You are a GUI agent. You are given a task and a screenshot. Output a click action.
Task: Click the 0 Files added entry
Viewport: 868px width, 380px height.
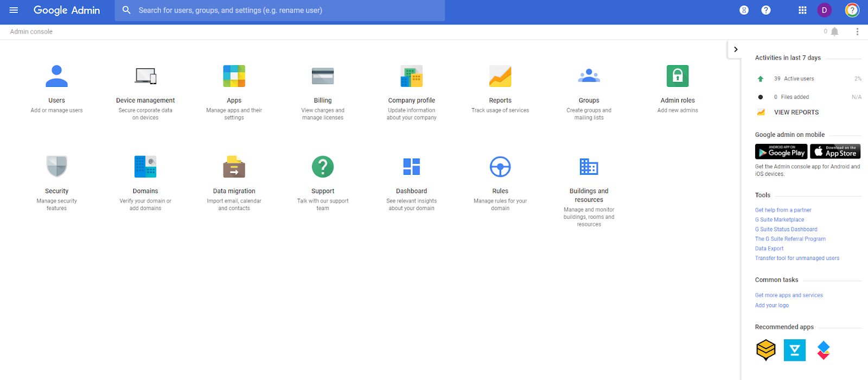[x=792, y=97]
